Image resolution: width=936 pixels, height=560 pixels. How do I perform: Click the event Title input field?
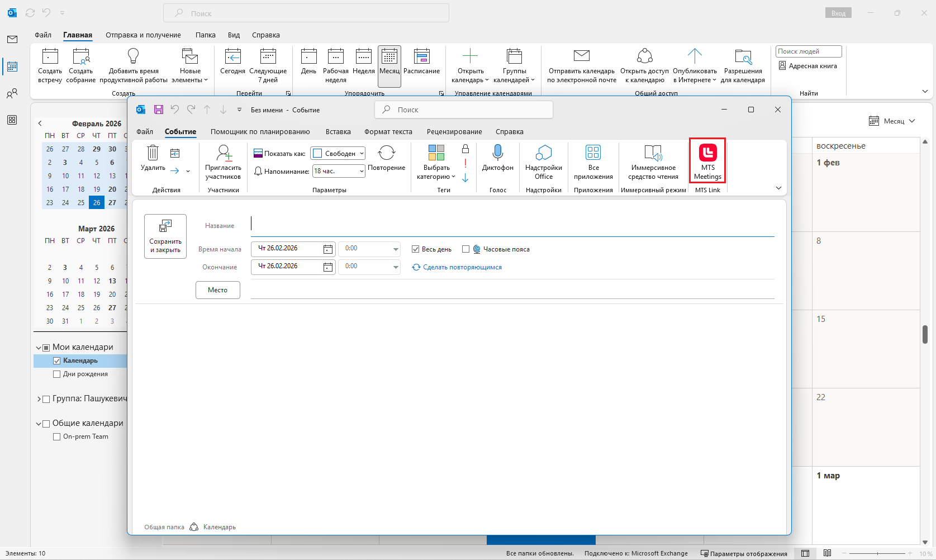(511, 225)
